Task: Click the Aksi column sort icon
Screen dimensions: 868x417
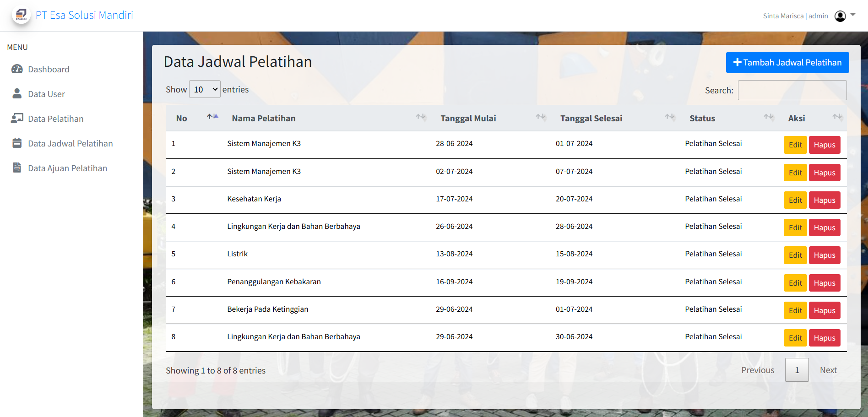Action: (837, 117)
